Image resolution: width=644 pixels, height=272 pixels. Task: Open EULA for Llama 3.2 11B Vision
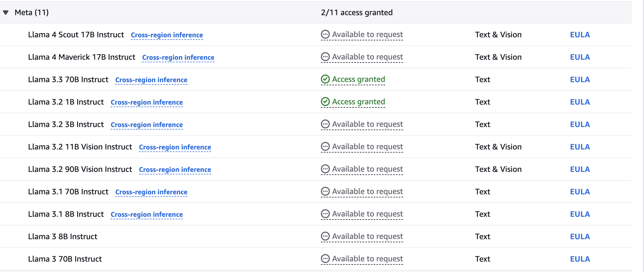(x=580, y=147)
